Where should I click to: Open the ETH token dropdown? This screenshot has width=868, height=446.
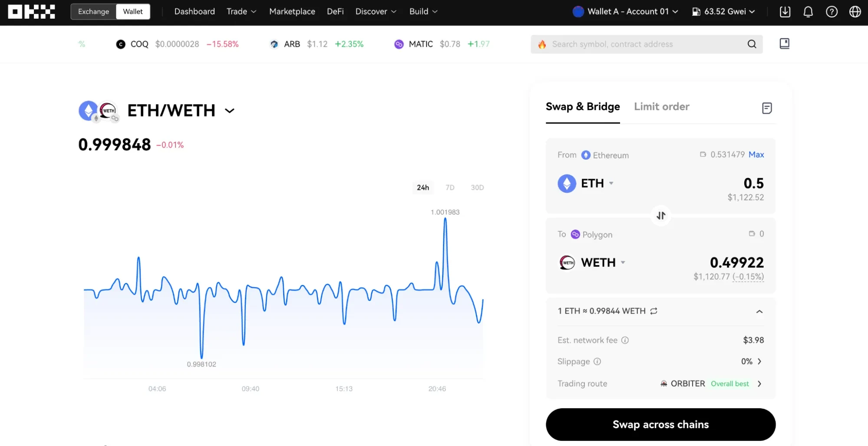[x=586, y=184]
